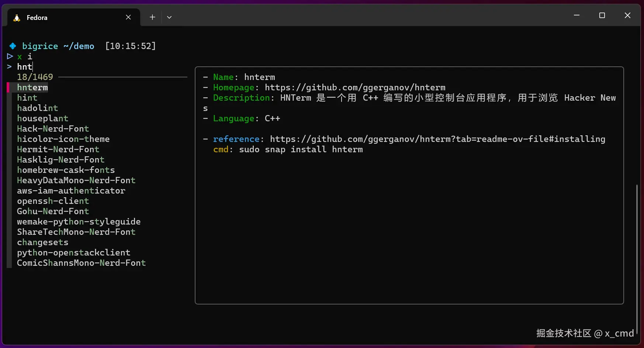The width and height of the screenshot is (644, 348).
Task: Open the reference readme installing link
Action: (x=437, y=139)
